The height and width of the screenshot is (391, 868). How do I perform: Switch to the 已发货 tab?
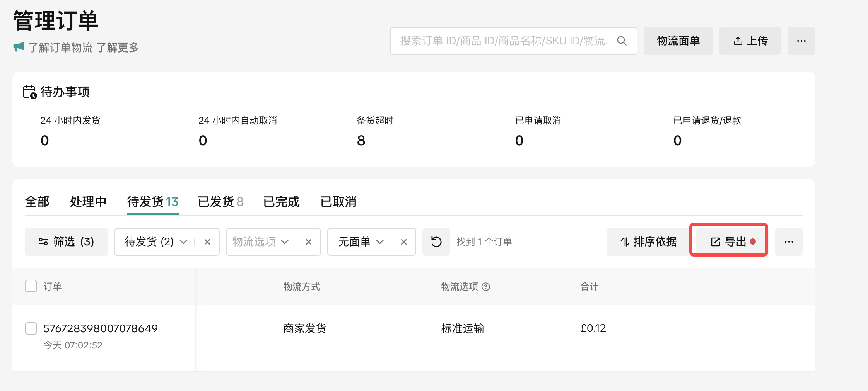click(x=220, y=202)
